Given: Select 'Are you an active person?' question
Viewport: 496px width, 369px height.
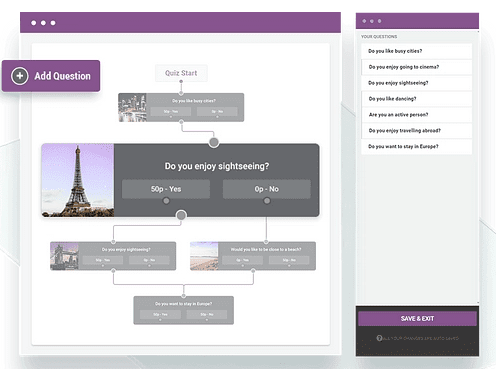Looking at the screenshot, I should click(417, 115).
